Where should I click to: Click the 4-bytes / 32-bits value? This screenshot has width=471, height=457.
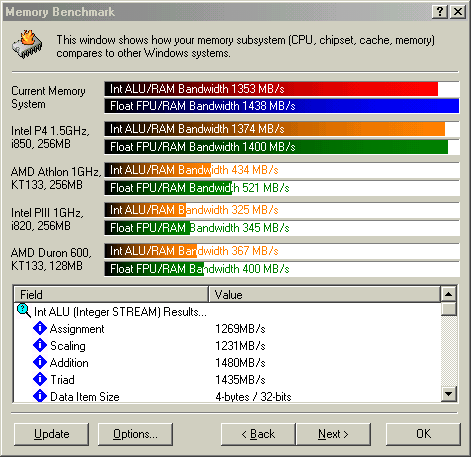[x=253, y=397]
